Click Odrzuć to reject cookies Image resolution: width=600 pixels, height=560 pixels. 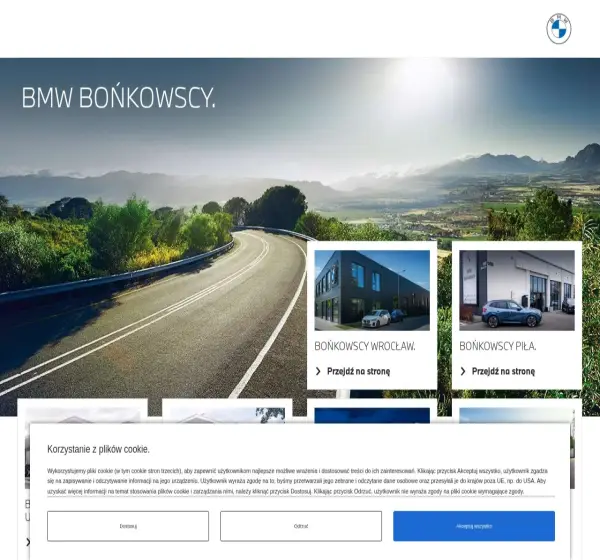pyautogui.click(x=301, y=526)
